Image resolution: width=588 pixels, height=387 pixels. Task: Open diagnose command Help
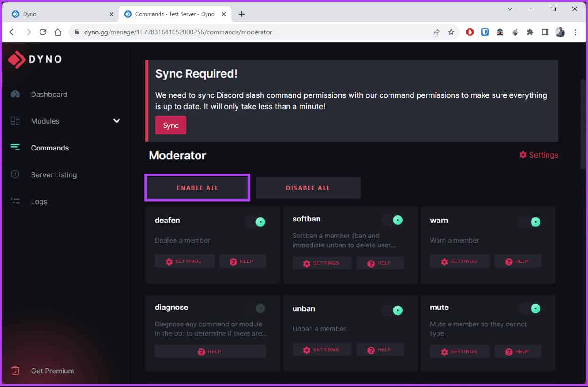(x=210, y=352)
